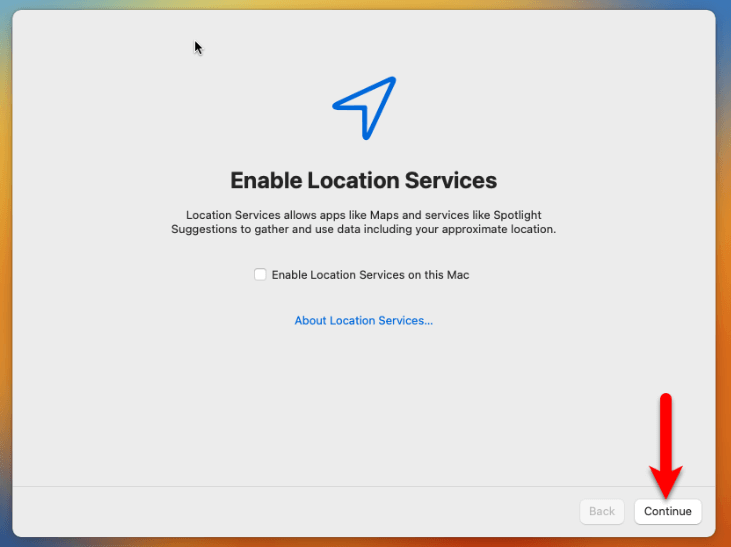Click the wallpaper right of the setup window
The height and width of the screenshot is (547, 731).
pyautogui.click(x=724, y=300)
